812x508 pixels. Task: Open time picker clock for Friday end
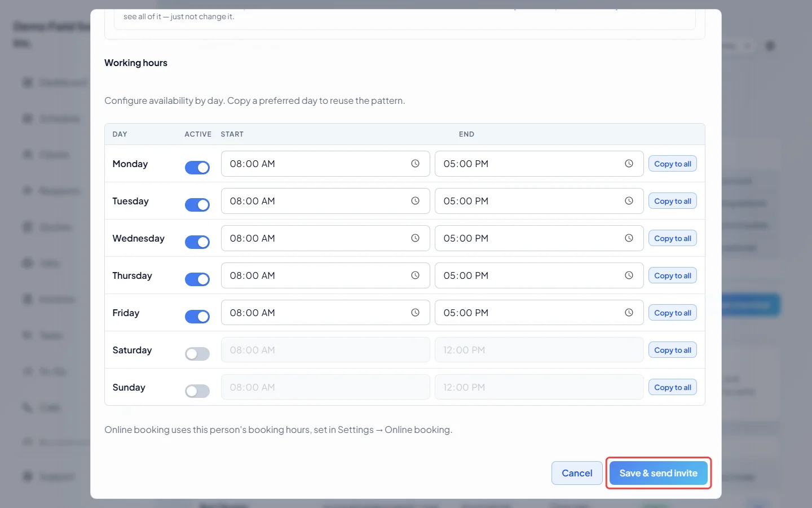[x=629, y=313]
